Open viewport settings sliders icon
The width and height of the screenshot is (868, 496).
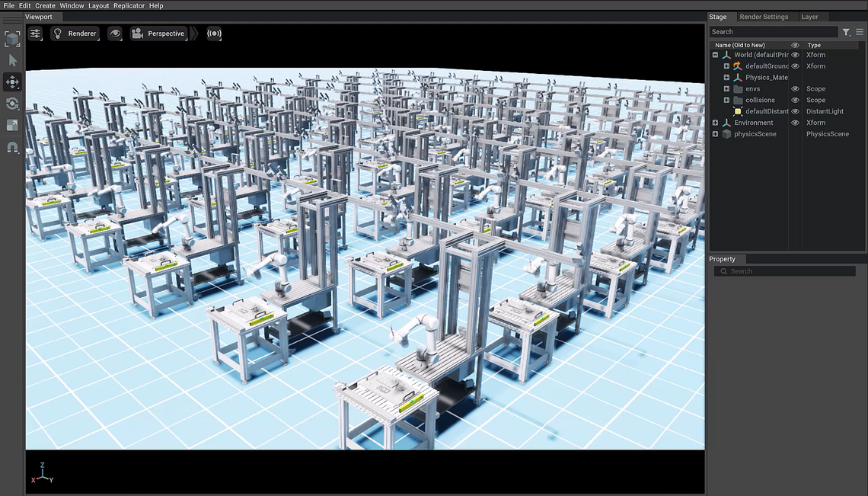pos(36,34)
